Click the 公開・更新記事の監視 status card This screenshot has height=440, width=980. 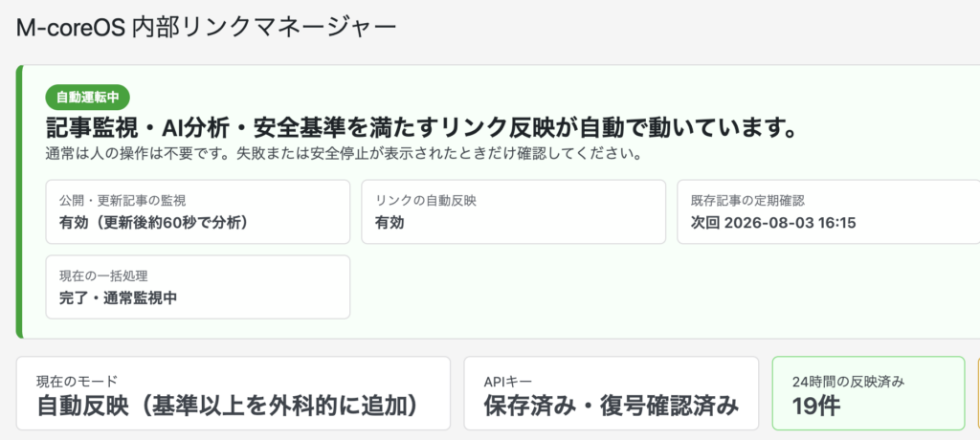pyautogui.click(x=197, y=212)
